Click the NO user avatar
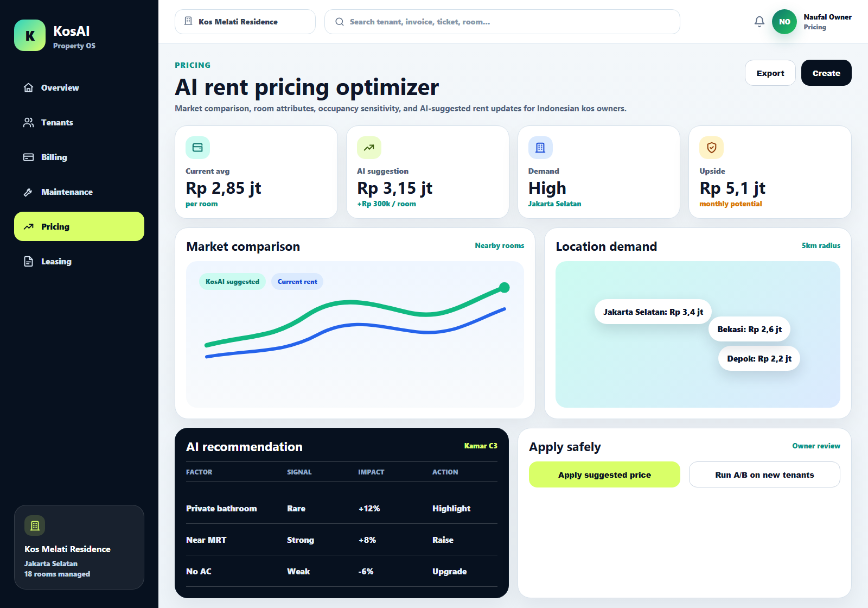This screenshot has height=608, width=868. pyautogui.click(x=784, y=22)
